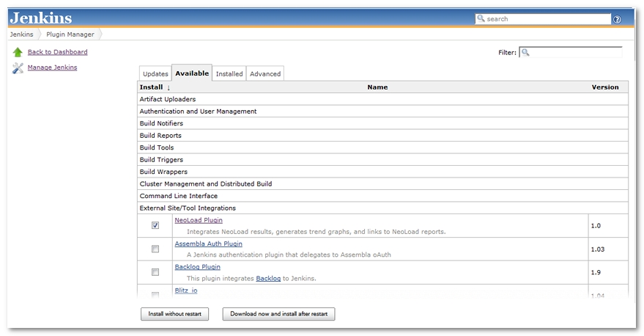Click version 1.9 of Backlog Plugin
The width and height of the screenshot is (644, 336).
596,272
